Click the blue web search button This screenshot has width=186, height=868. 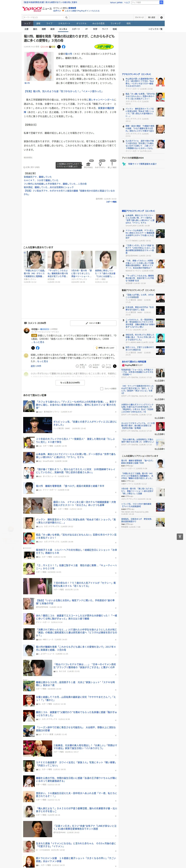[x=161, y=2]
